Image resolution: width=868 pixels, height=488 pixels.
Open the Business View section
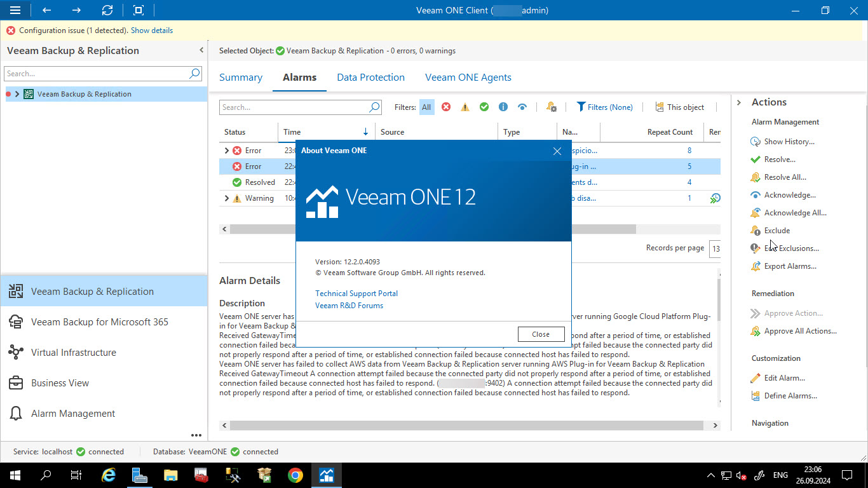coord(104,383)
